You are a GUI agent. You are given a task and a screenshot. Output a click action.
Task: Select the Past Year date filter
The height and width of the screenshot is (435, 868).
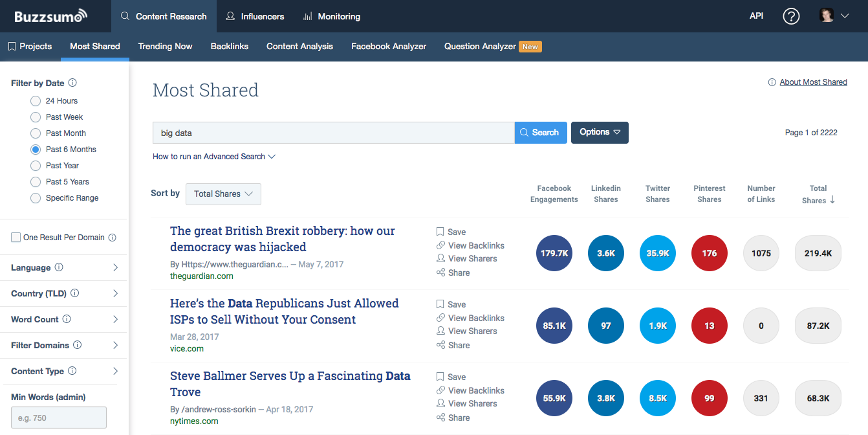(x=36, y=165)
